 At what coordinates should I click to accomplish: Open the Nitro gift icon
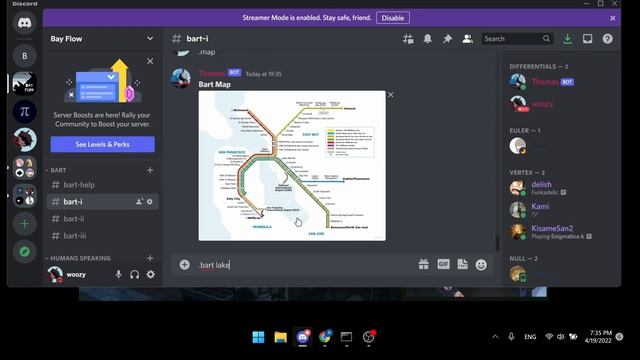click(x=424, y=265)
